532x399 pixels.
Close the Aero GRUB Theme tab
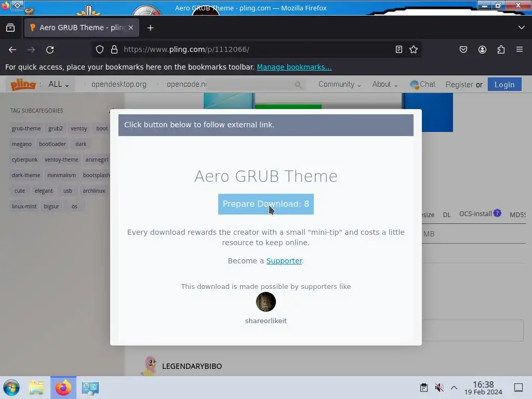(131, 28)
